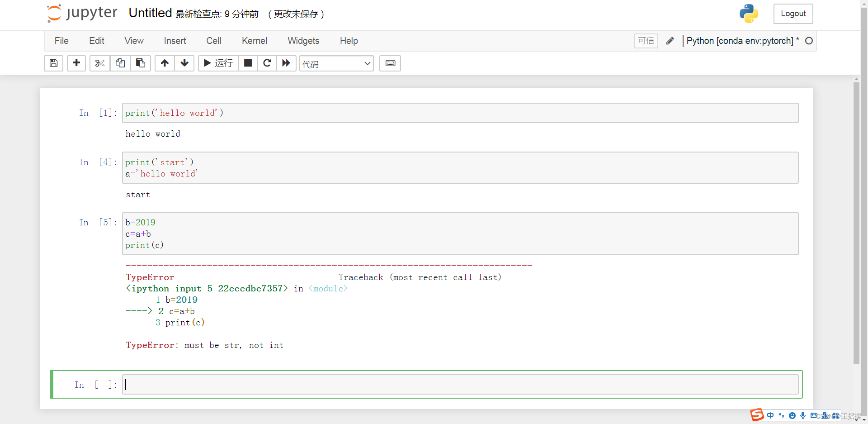Interrupt the kernel with stop icon
Viewport: 868px width, 424px height.
coord(248,63)
